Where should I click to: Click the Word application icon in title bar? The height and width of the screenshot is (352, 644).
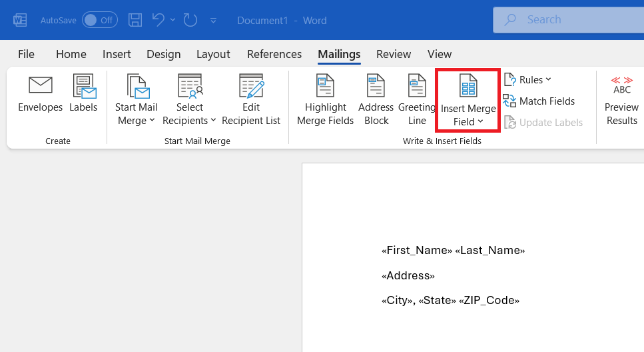click(20, 20)
